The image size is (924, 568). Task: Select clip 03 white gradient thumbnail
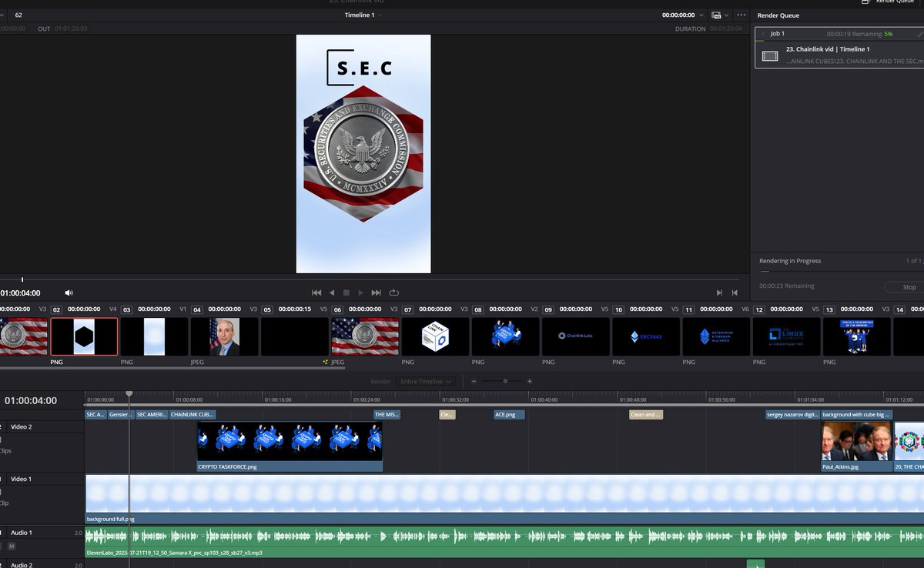155,336
